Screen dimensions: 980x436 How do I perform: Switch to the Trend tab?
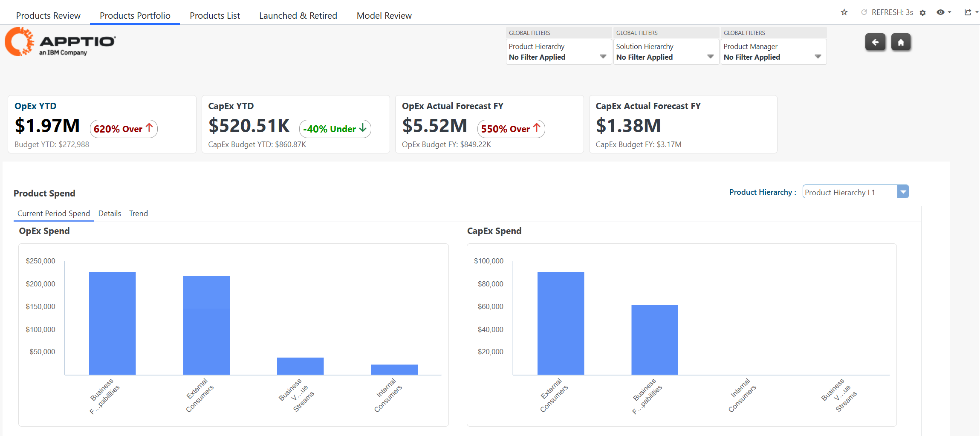pos(139,214)
